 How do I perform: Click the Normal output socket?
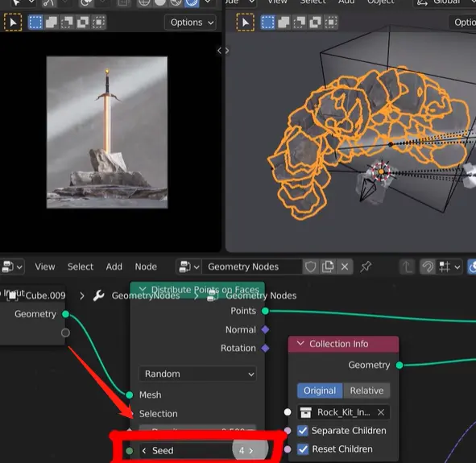[x=265, y=330]
